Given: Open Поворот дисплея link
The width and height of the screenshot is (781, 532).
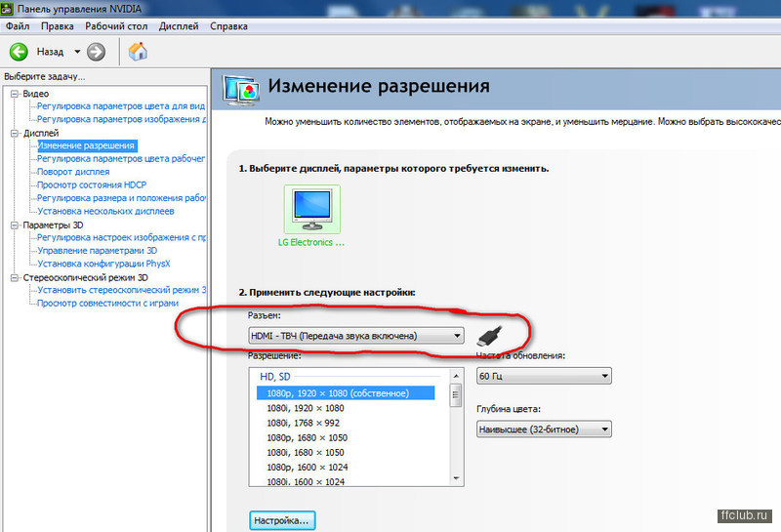Looking at the screenshot, I should 73,172.
